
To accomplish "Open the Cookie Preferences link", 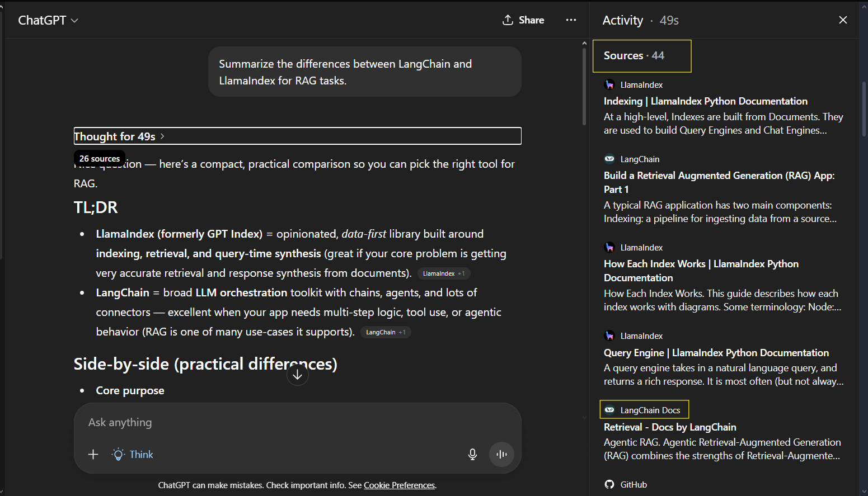I will tap(399, 485).
